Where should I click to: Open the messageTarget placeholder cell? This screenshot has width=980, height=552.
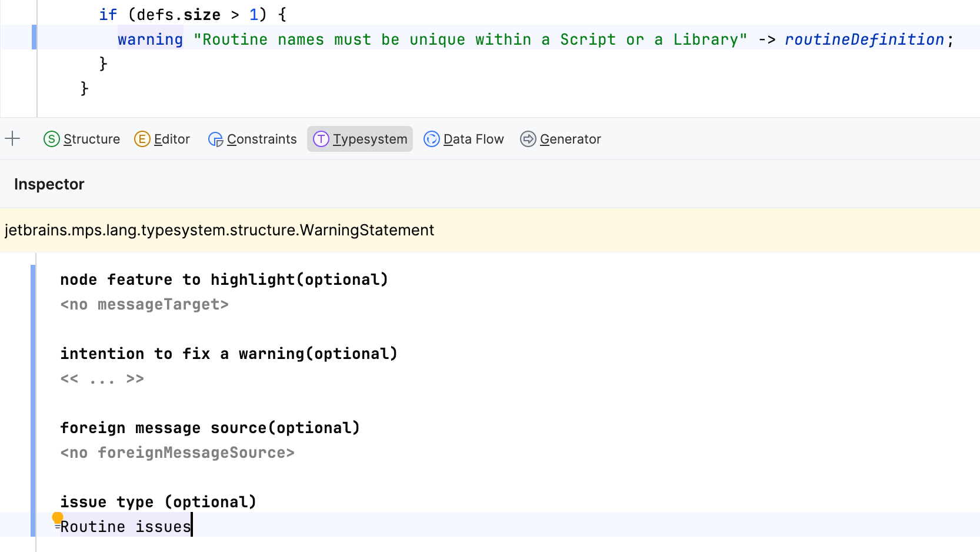(144, 304)
